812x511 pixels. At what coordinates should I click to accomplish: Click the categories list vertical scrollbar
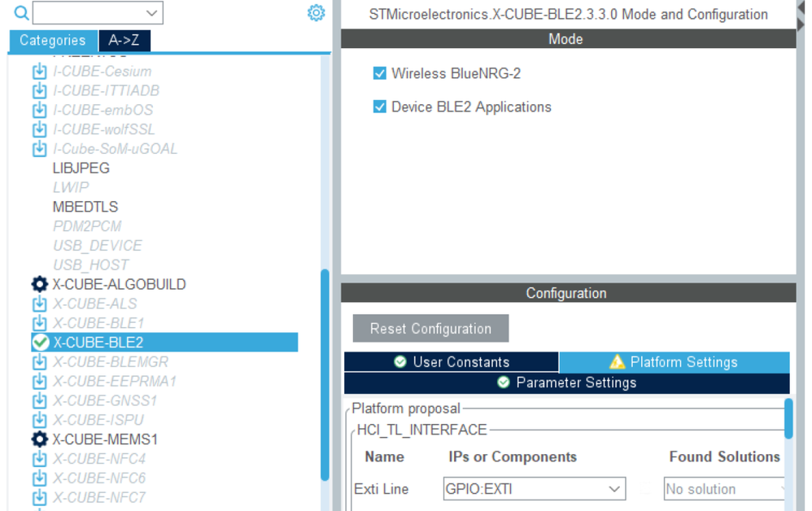pyautogui.click(x=325, y=375)
